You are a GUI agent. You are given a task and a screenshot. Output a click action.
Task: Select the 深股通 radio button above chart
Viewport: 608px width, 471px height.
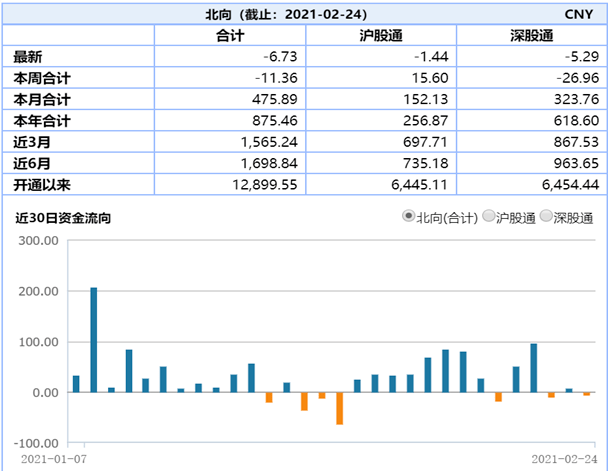[545, 217]
